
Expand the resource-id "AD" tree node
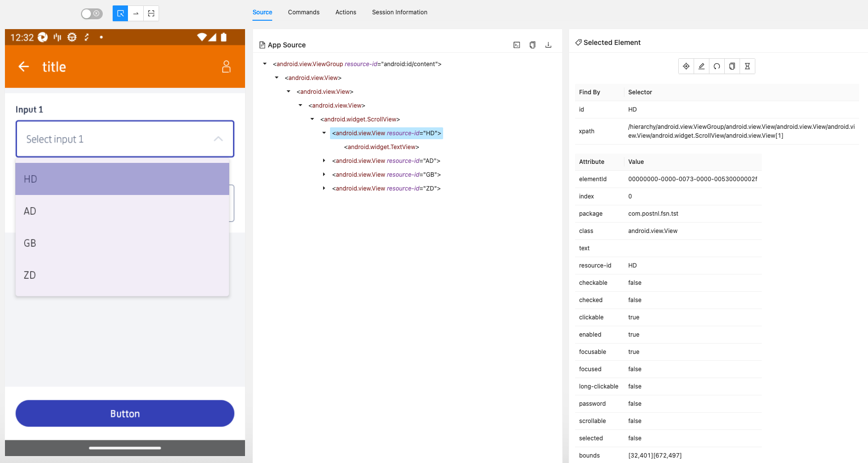(x=324, y=161)
